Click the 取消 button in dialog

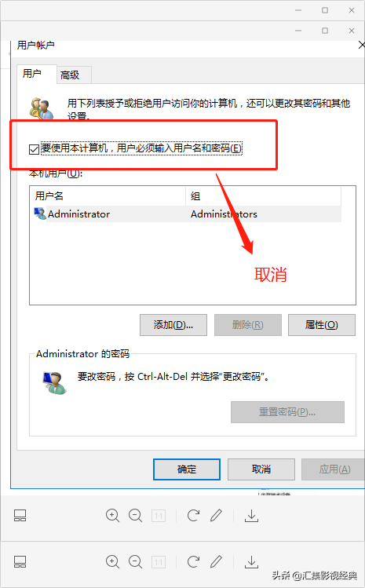(x=261, y=469)
